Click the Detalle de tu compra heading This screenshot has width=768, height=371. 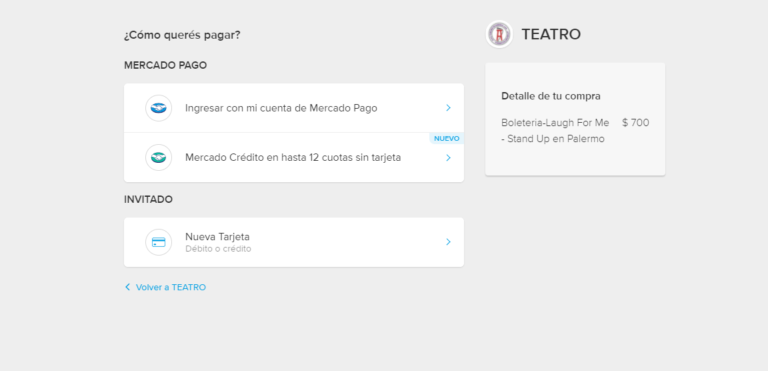click(551, 96)
